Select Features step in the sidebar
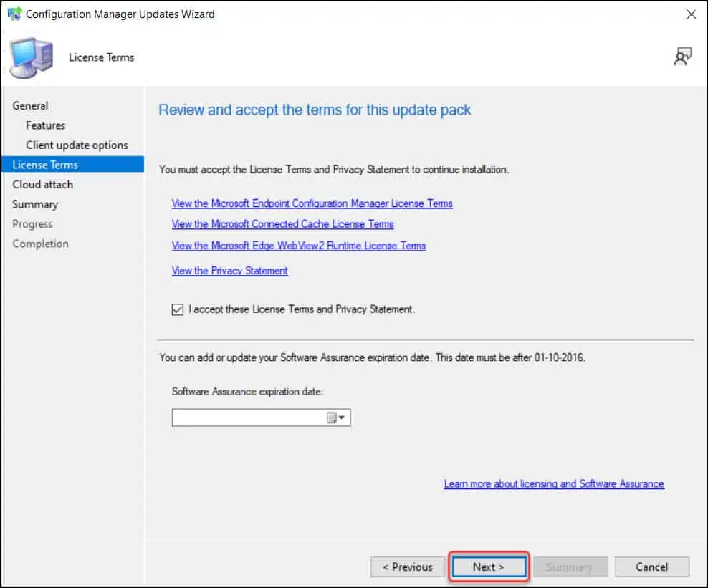The height and width of the screenshot is (588, 708). [x=45, y=125]
